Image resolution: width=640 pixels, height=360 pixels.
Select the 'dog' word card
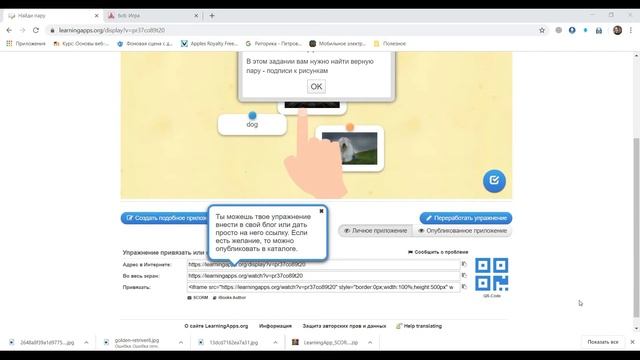[252, 124]
